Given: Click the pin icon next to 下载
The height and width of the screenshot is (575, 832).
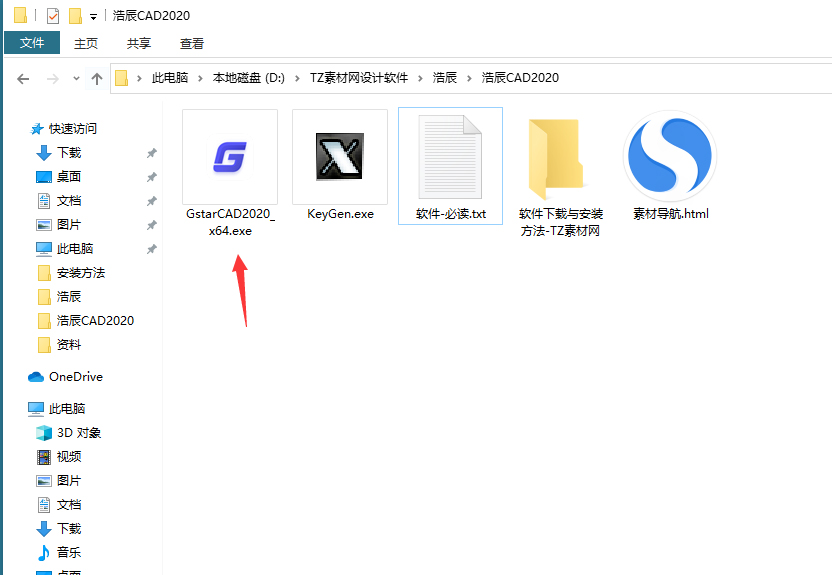Looking at the screenshot, I should [152, 153].
